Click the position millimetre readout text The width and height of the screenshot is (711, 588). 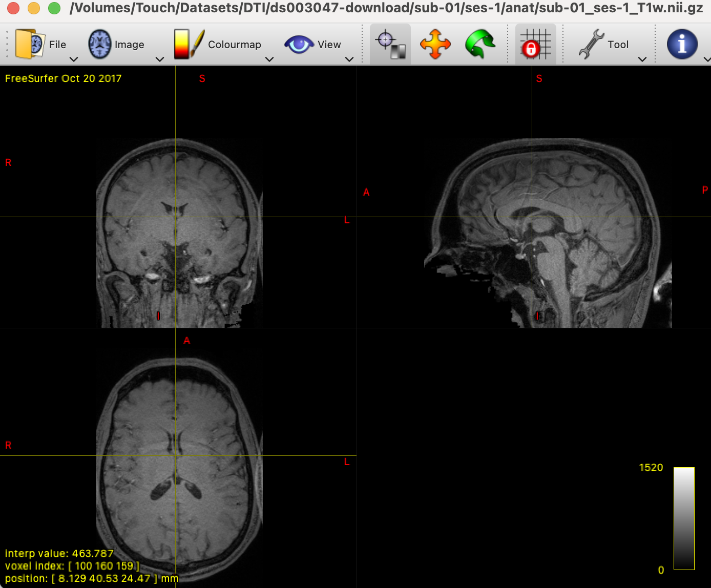click(92, 578)
